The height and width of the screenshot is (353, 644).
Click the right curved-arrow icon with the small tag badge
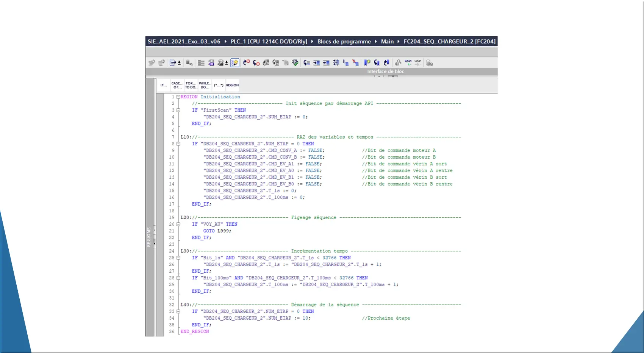tap(276, 63)
